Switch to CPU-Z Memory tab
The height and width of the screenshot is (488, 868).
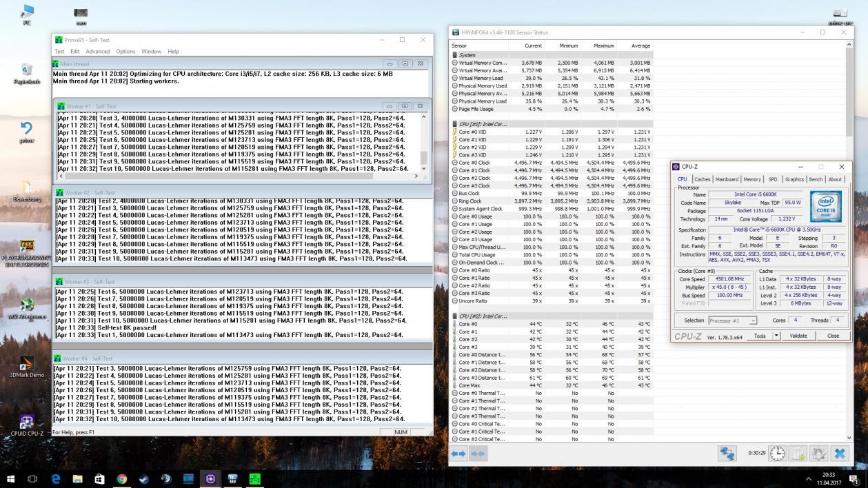(752, 179)
